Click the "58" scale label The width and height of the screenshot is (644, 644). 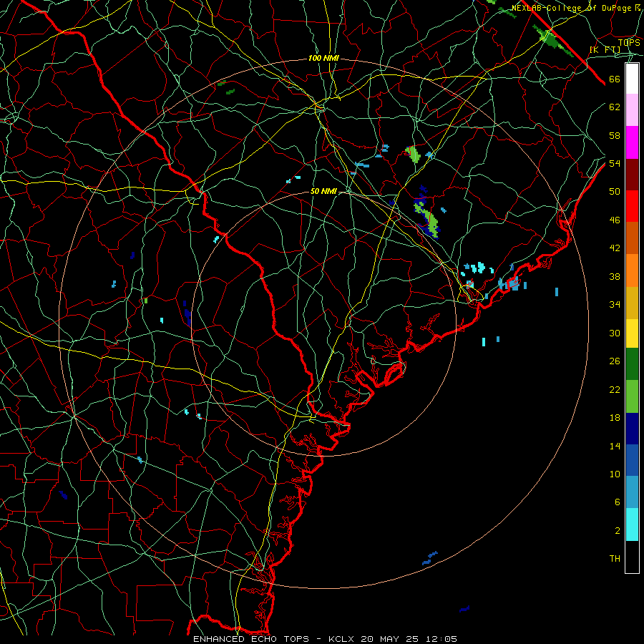(615, 135)
